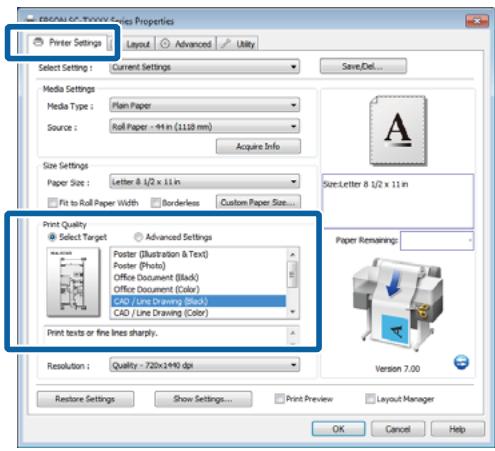This screenshot has height=451, width=495.
Task: Click the page preview icon with letter A
Action: tap(398, 130)
